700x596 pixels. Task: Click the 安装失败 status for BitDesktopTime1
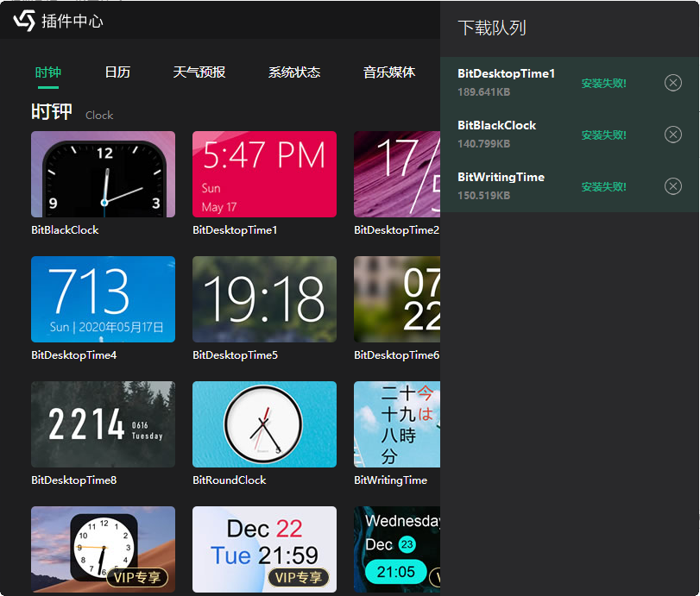click(605, 83)
